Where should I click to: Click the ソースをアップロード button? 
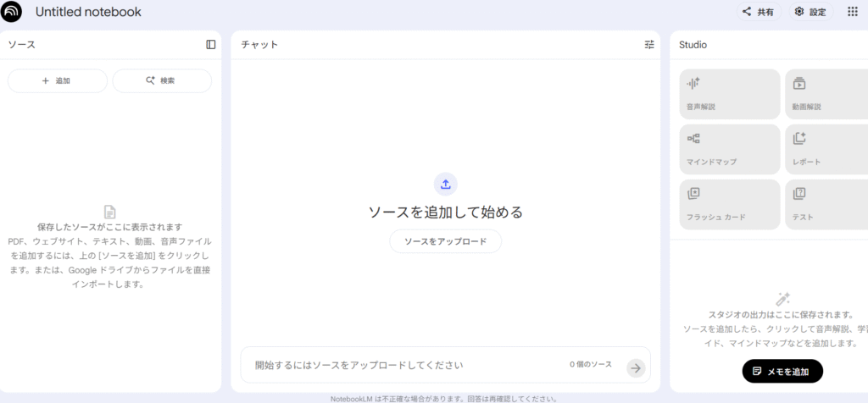click(x=445, y=241)
